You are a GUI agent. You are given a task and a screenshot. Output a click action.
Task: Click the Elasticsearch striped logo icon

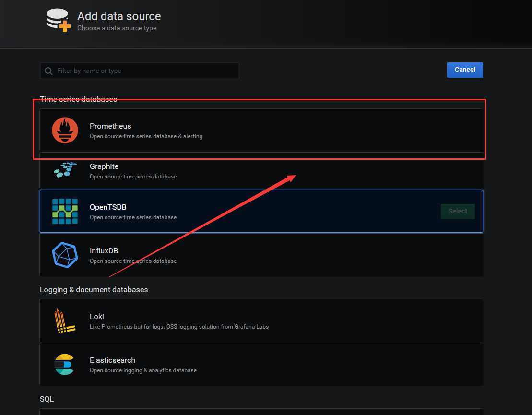point(64,365)
